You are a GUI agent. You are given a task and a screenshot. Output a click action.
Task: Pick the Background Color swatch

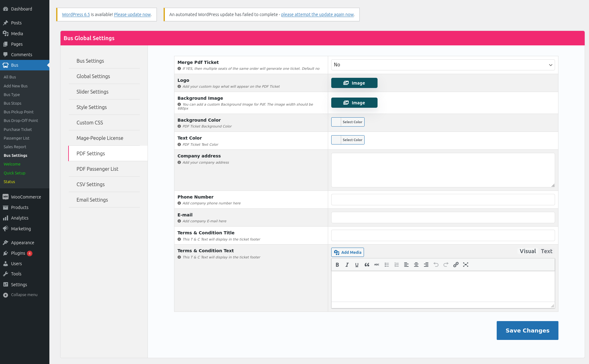(348, 122)
